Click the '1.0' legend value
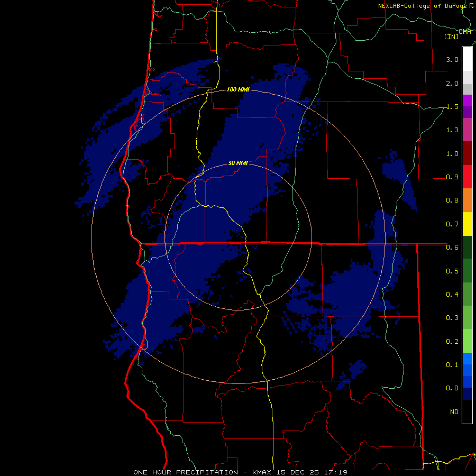 pos(452,153)
